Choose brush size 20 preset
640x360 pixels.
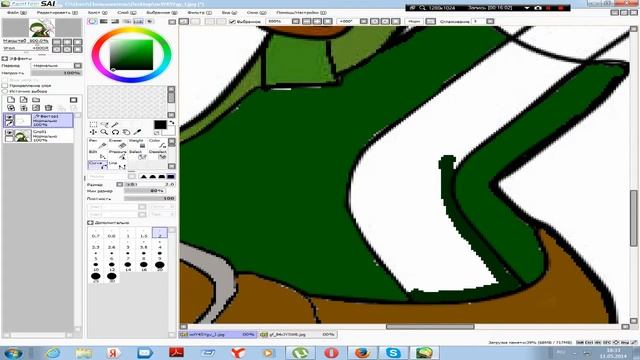(160, 267)
